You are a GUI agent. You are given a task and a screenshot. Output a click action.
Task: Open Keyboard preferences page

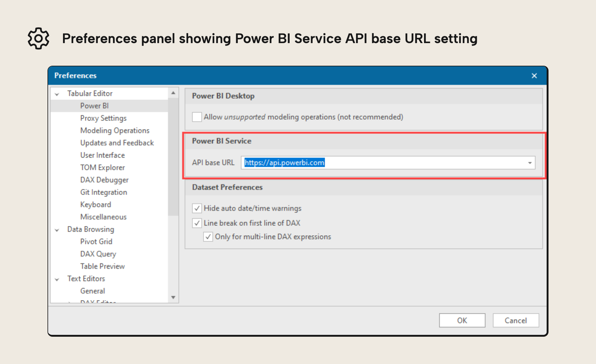(96, 205)
